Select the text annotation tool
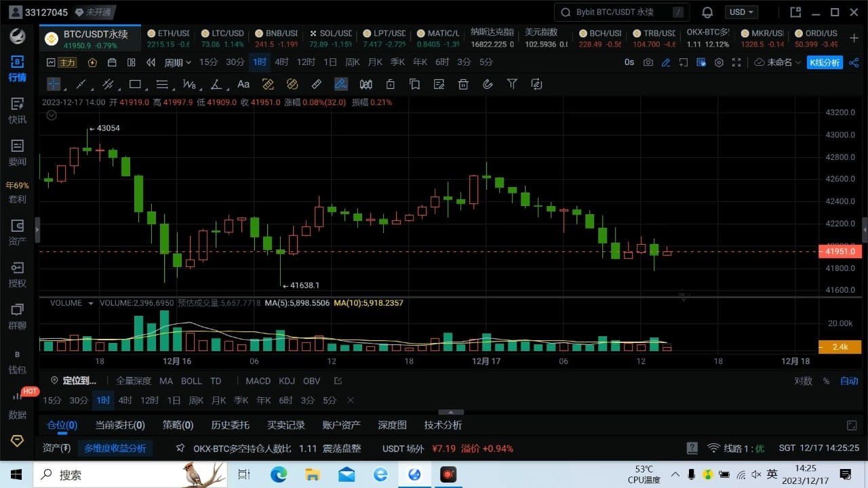The height and width of the screenshot is (488, 868). (243, 84)
